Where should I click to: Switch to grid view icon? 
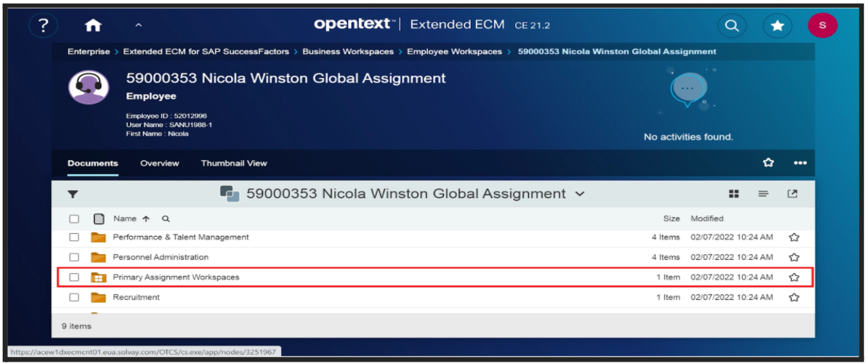point(734,194)
